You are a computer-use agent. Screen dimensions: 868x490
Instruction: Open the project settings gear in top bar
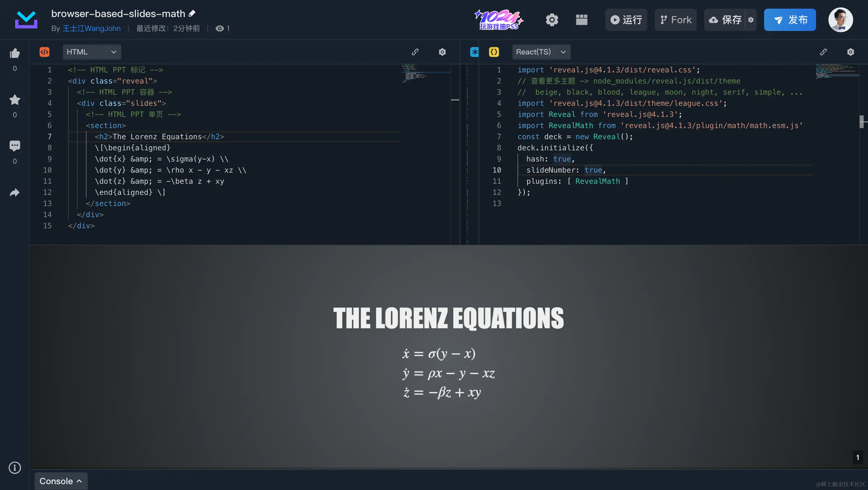(552, 19)
